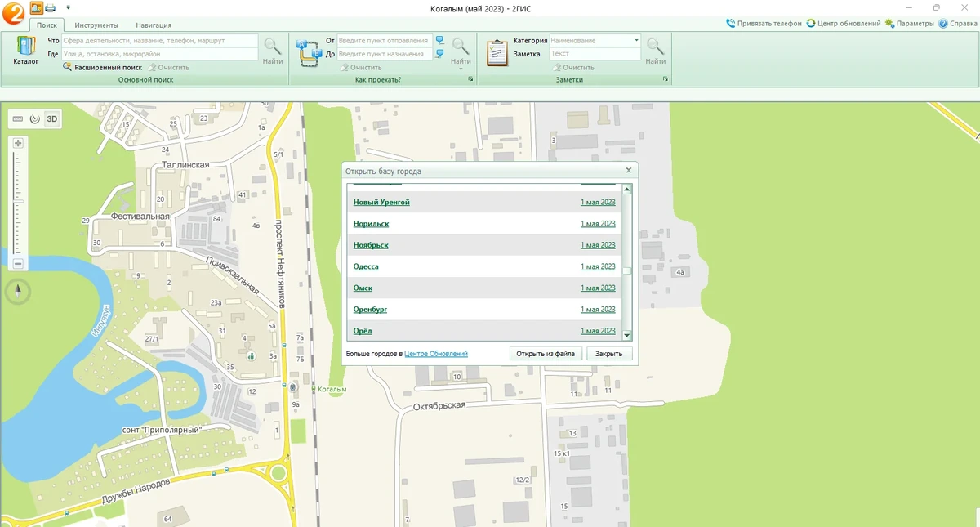This screenshot has height=527, width=980.
Task: Select the ruler measurement tool on map
Action: click(x=19, y=119)
